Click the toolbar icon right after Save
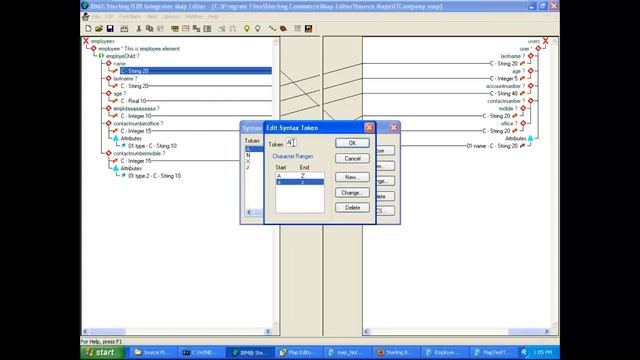The width and height of the screenshot is (640, 360). click(x=124, y=29)
